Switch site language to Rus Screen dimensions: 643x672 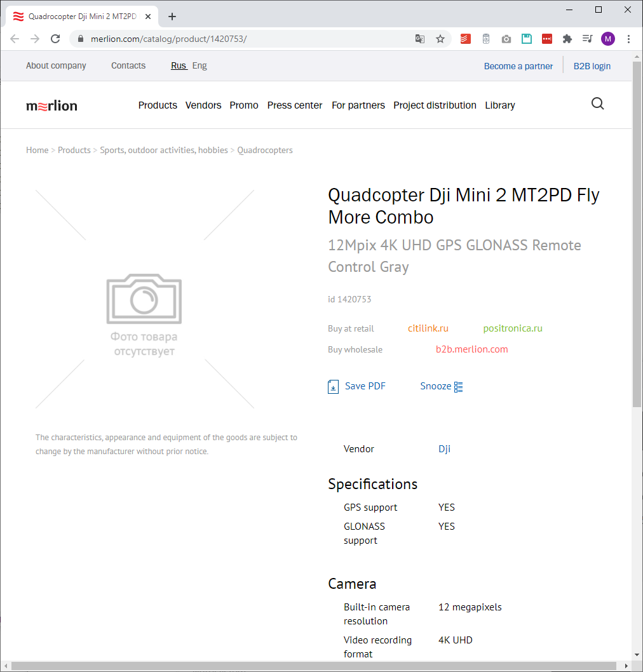coord(179,65)
